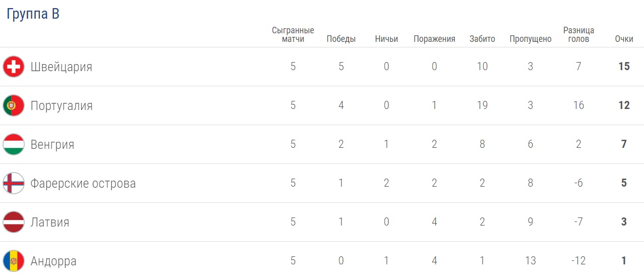Click the Сыгранные матчи column header
644x278 pixels.
[x=293, y=34]
